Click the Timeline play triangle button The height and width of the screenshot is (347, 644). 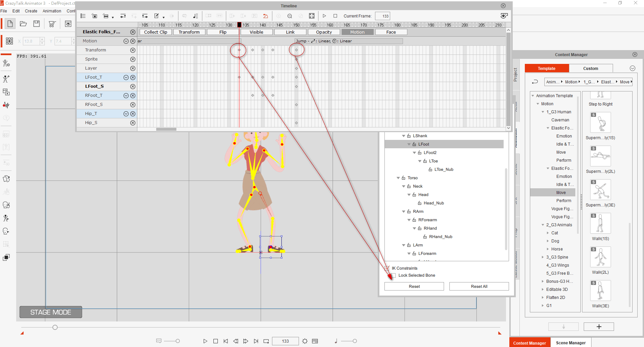[324, 16]
